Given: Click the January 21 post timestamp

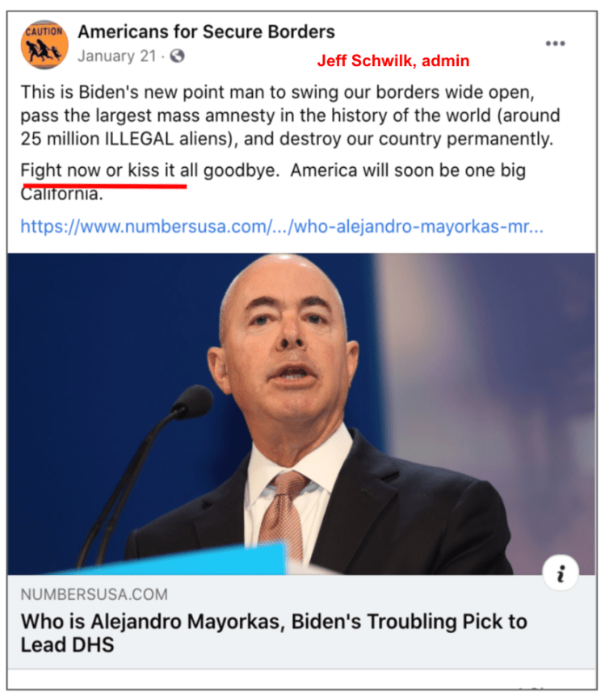Looking at the screenshot, I should point(117,57).
